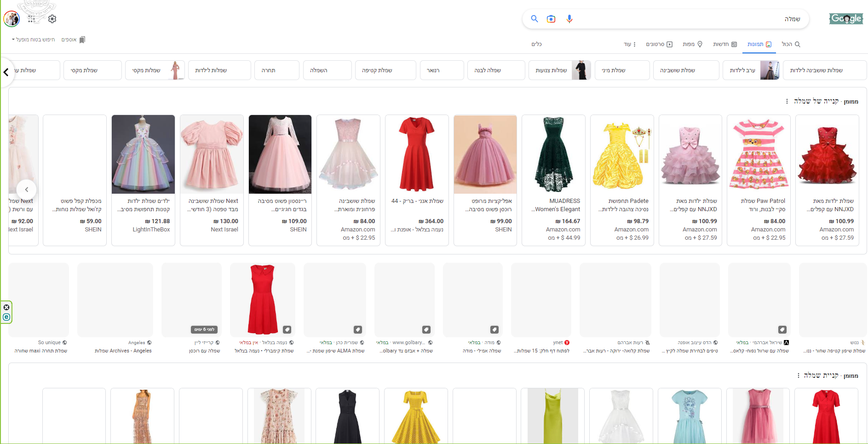868x444 pixels.
Task: Filter by שמלת מקסי chip
Action: [x=92, y=70]
